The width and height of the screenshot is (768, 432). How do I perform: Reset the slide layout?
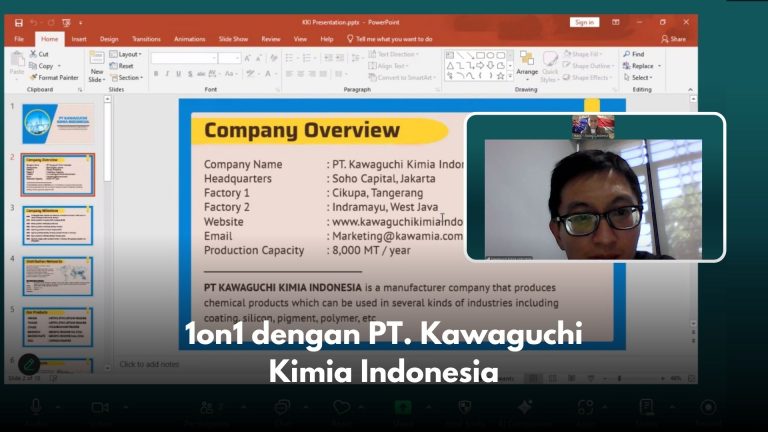click(x=121, y=66)
